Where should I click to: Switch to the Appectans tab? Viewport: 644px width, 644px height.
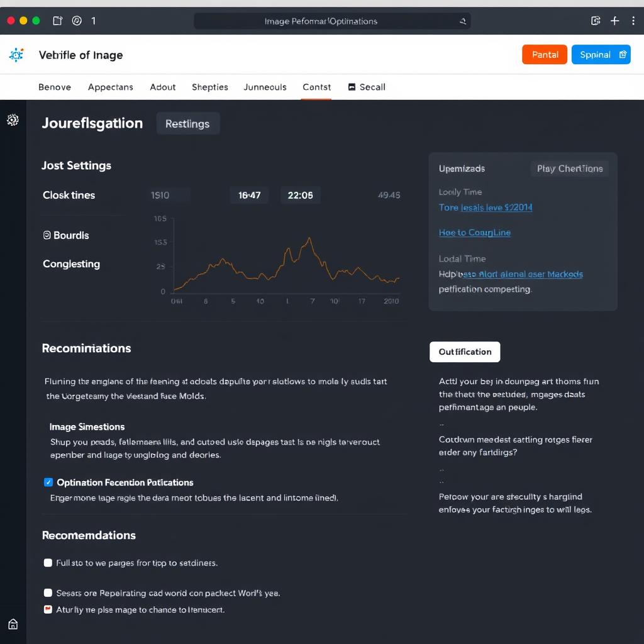point(111,87)
